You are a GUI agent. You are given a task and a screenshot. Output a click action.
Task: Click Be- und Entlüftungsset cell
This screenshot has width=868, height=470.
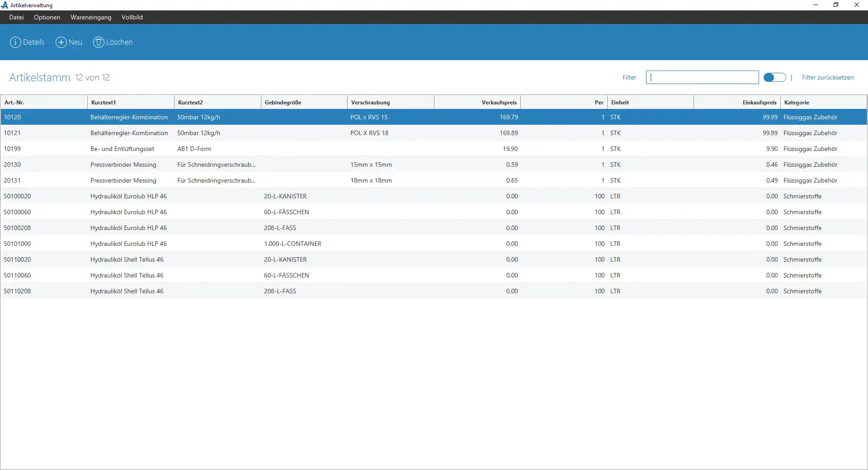[122, 149]
